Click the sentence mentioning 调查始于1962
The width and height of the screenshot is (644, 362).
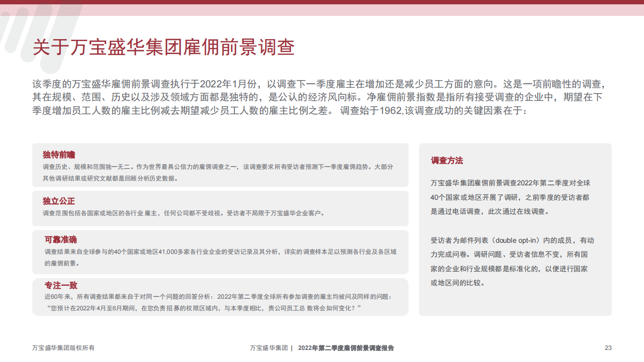[435, 111]
